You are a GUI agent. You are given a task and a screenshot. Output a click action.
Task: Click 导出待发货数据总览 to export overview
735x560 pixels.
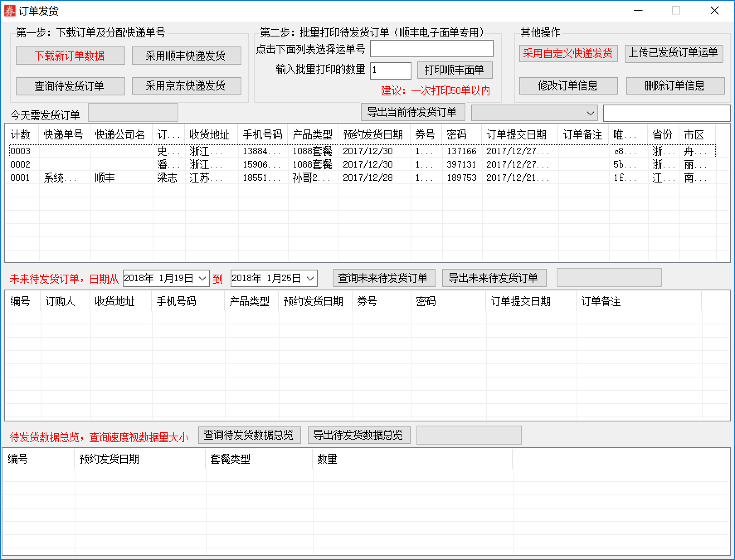[x=358, y=435]
